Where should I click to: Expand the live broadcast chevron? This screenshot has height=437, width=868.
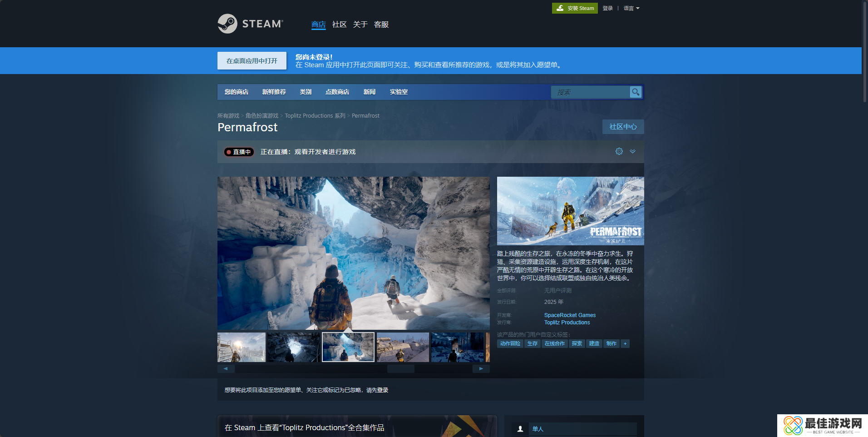632,151
